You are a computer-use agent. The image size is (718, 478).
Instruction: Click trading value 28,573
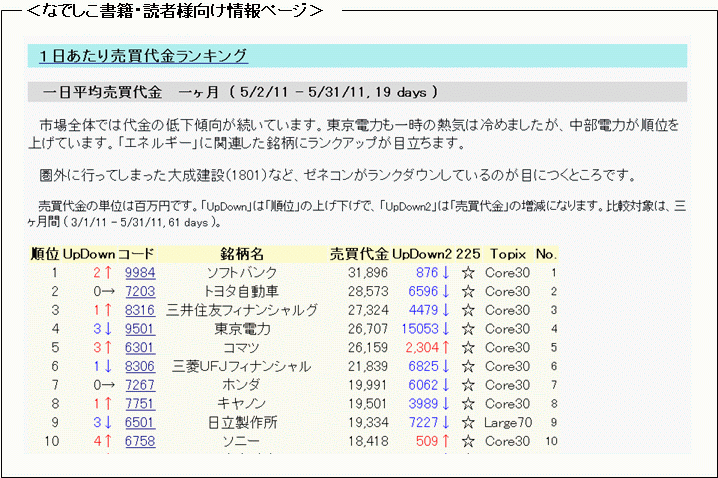pos(368,292)
